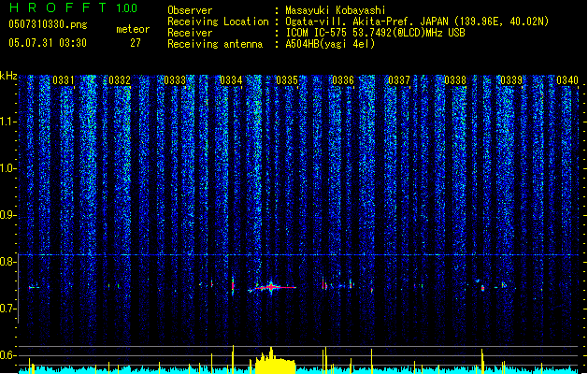The height and width of the screenshot is (374, 588).
Task: Click the 0337 time marker
Action: click(399, 80)
